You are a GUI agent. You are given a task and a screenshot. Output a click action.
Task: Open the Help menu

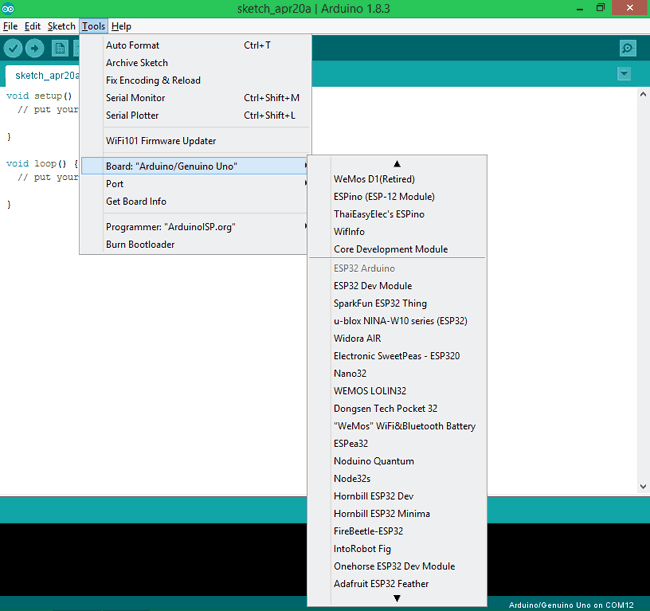121,26
